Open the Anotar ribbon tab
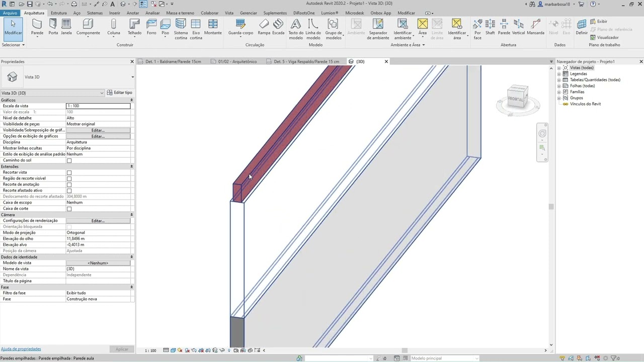 click(x=133, y=13)
